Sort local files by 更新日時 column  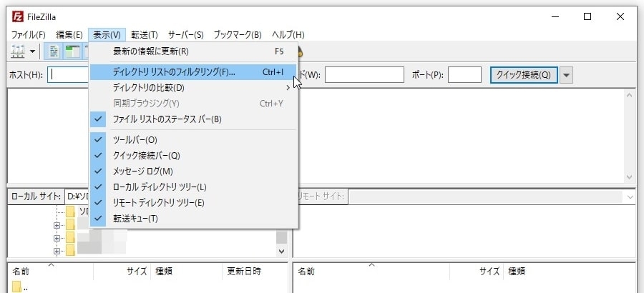tap(244, 272)
